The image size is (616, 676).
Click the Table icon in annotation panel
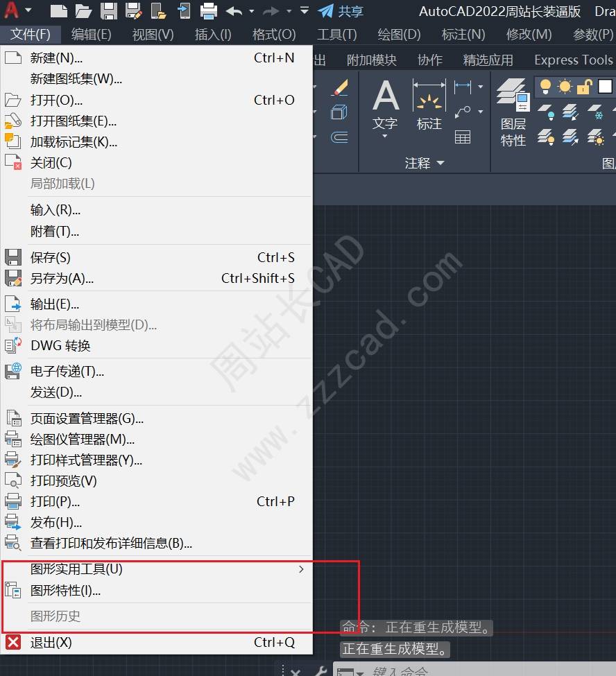(463, 137)
